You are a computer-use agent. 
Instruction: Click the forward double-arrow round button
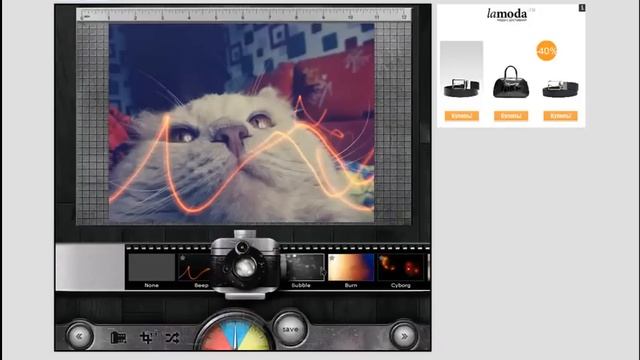[404, 336]
